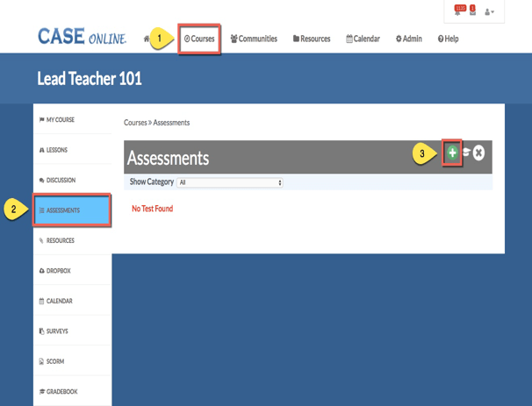Viewport: 532px width, 406px height.
Task: Click the graduation cap icon in Assessments header
Action: (x=466, y=153)
